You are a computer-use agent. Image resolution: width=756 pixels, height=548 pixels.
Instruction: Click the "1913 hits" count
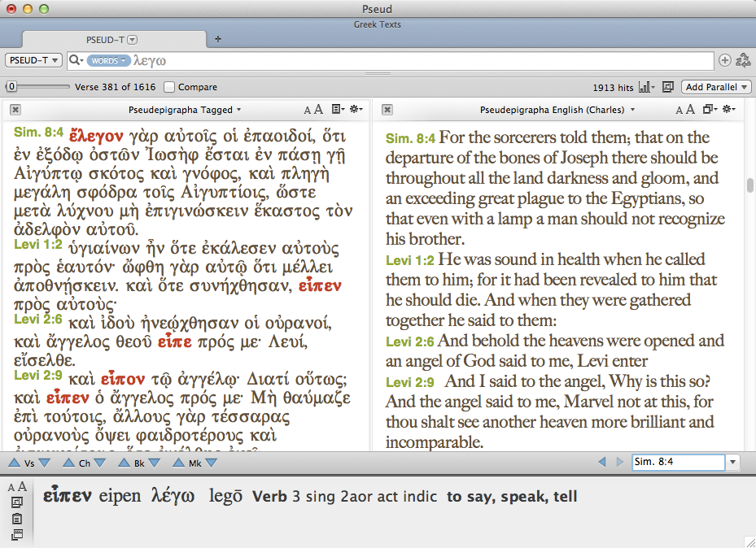pyautogui.click(x=613, y=88)
